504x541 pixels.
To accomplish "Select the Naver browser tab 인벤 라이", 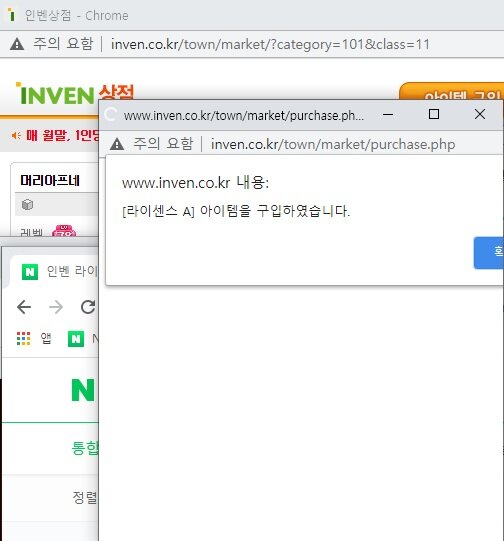I will point(59,271).
